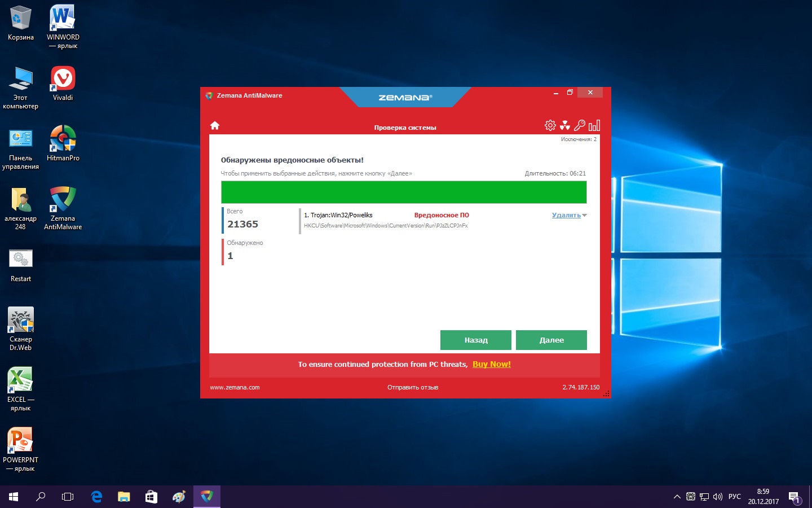The height and width of the screenshot is (508, 812).
Task: Open the Action Center notifications icon
Action: tap(795, 497)
